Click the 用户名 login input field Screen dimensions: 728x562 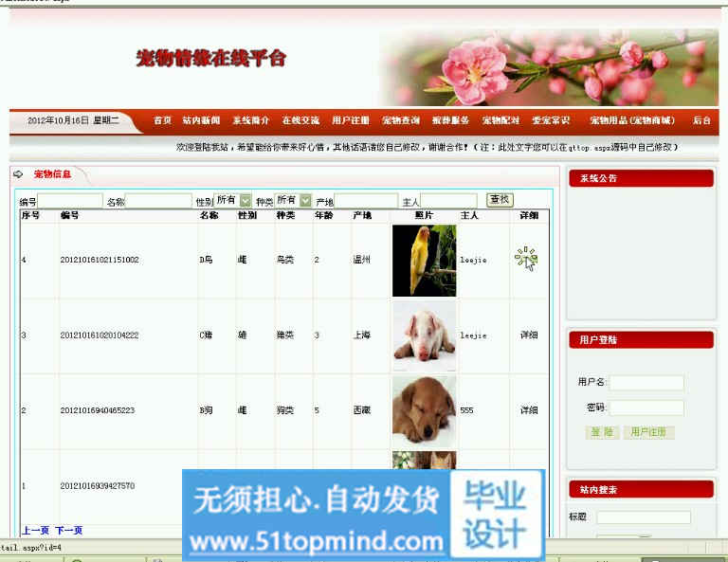(x=646, y=383)
